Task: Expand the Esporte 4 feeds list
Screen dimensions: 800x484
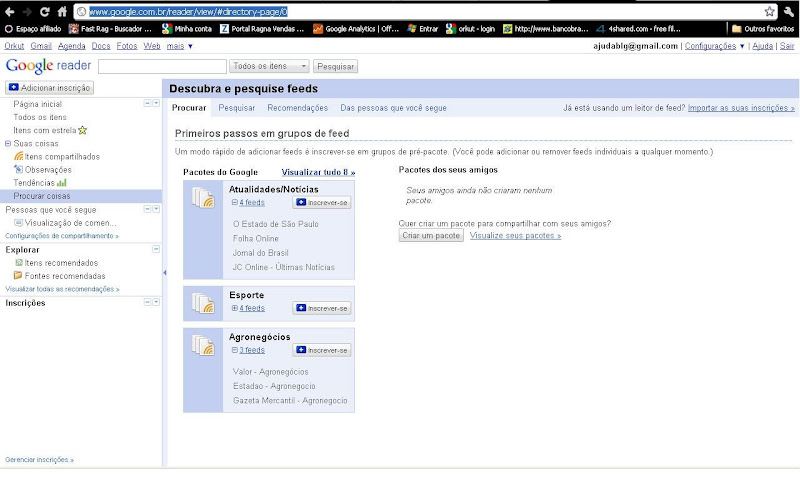Action: tap(235, 308)
